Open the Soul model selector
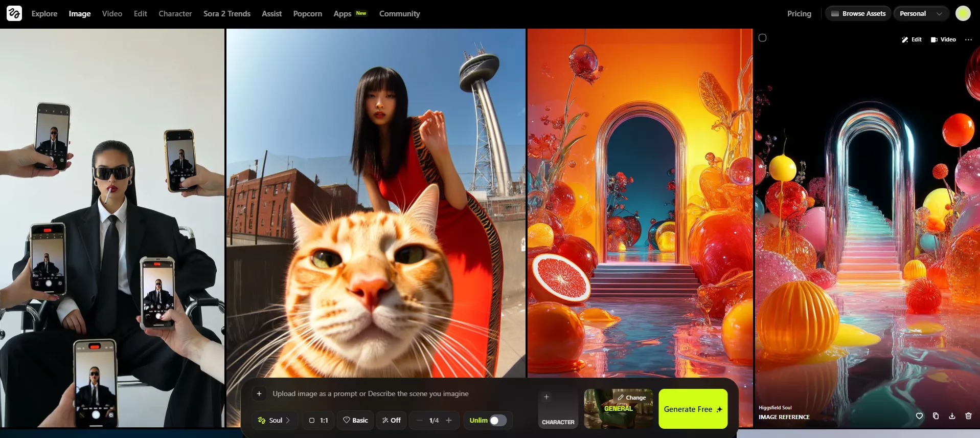Image resolution: width=980 pixels, height=438 pixels. [x=275, y=420]
